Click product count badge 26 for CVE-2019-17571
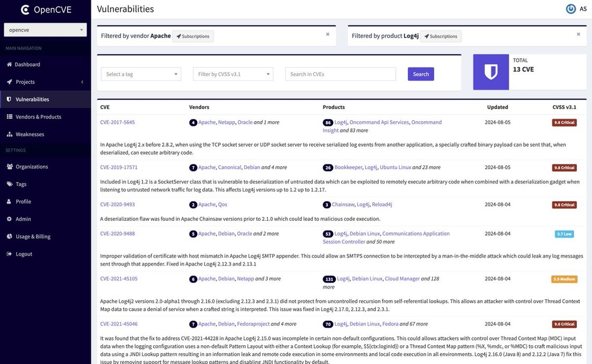The height and width of the screenshot is (364, 592). click(x=328, y=167)
